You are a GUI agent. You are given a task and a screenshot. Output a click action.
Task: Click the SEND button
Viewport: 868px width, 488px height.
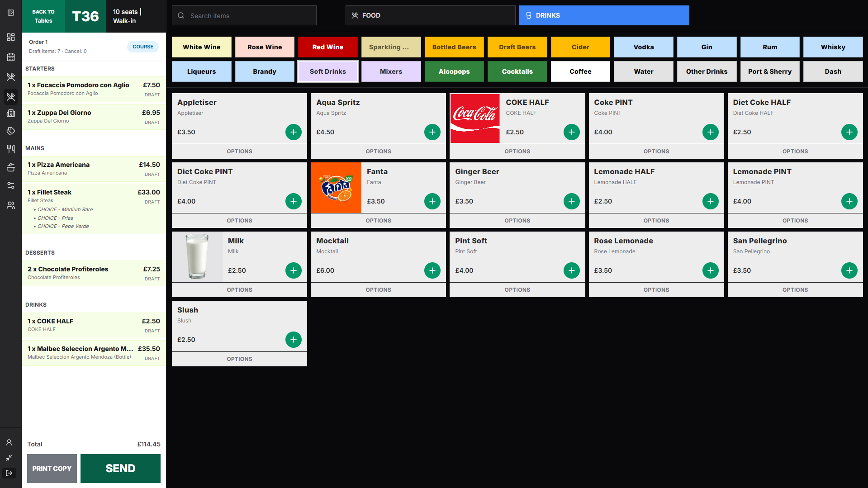(120, 469)
